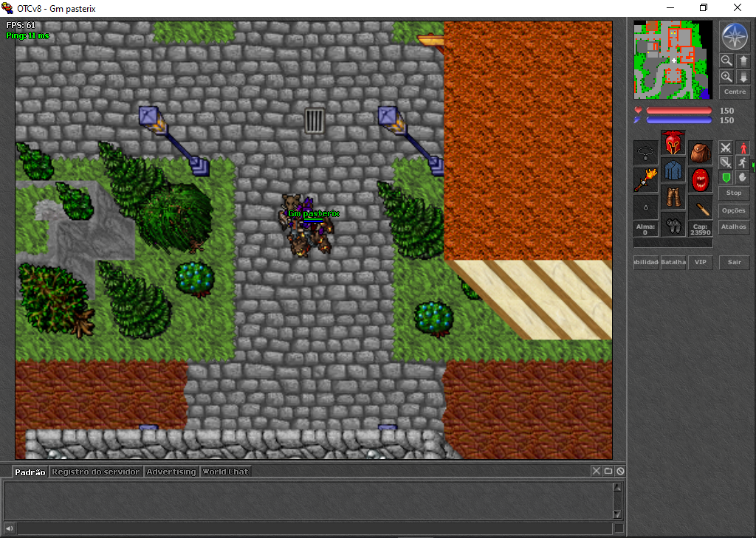The width and height of the screenshot is (756, 538).
Task: Zoom in the minimap
Action: click(726, 77)
